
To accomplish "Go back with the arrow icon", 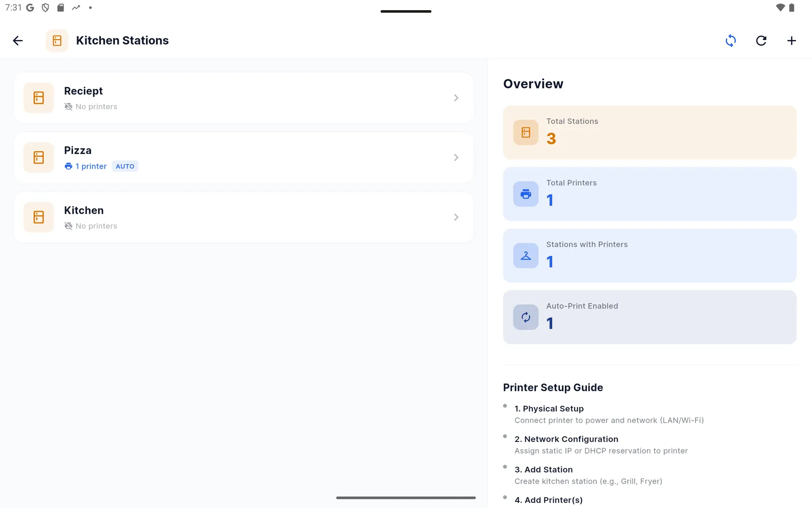I will [x=18, y=41].
